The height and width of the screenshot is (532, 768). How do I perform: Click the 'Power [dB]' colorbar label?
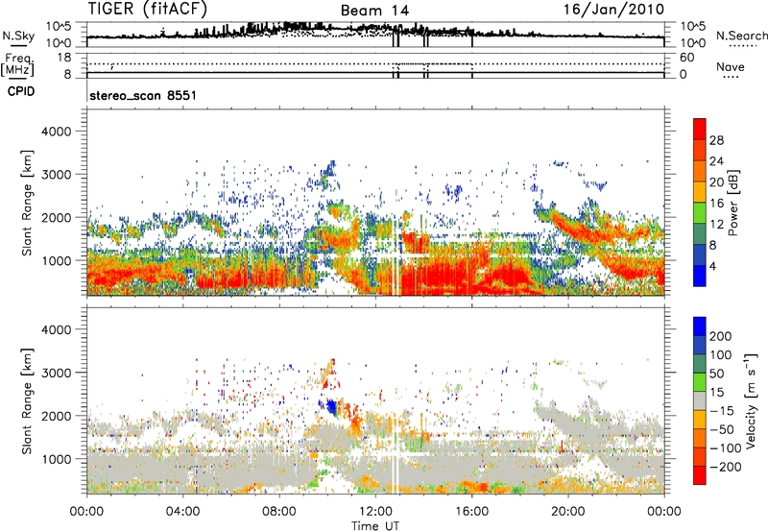733,203
